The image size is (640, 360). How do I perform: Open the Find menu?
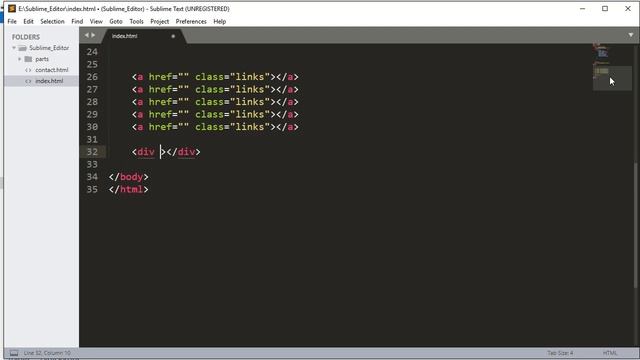coord(77,21)
